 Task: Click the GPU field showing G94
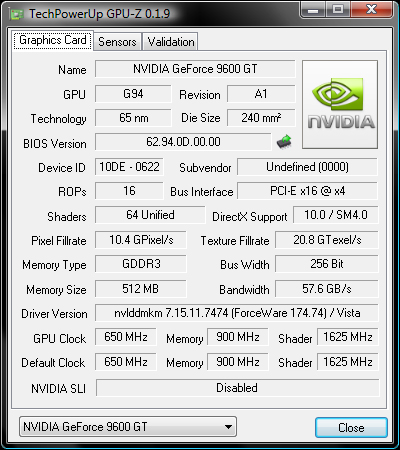point(133,94)
